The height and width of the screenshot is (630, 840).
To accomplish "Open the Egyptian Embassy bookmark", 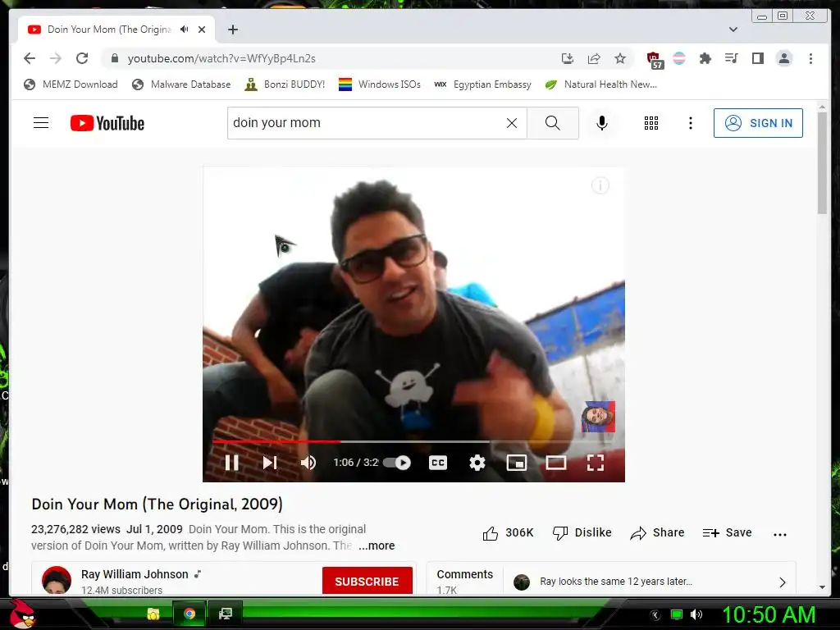I will click(x=482, y=84).
